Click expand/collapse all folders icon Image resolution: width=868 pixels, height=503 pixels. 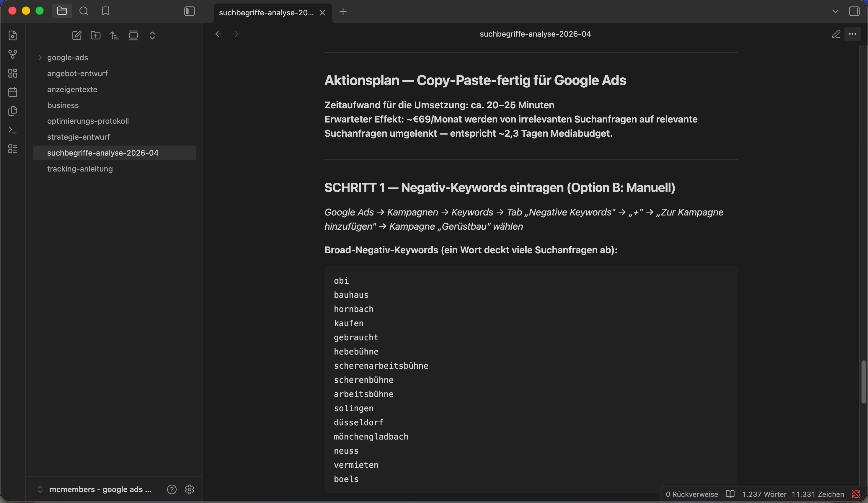[152, 35]
